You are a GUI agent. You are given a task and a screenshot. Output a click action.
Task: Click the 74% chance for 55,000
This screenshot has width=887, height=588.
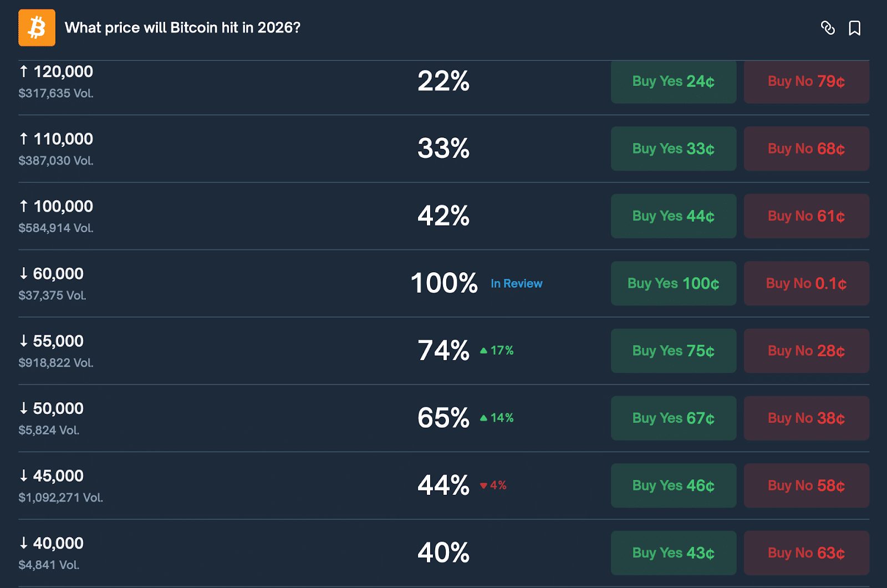[x=443, y=351]
